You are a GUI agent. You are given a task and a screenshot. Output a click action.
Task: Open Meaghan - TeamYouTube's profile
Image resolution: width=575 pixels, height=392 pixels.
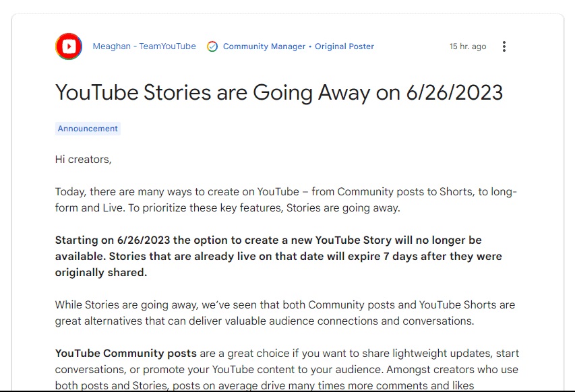click(x=144, y=46)
